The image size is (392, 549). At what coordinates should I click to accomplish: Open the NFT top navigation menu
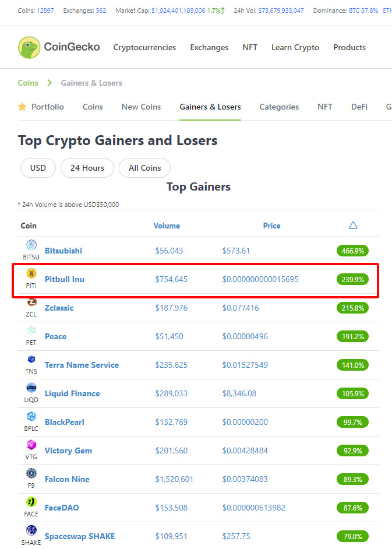click(250, 48)
